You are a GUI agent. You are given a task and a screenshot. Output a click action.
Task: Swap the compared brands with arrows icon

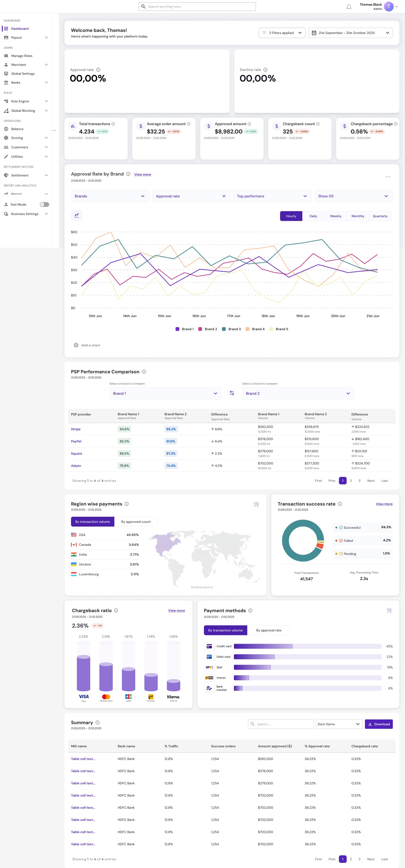pyautogui.click(x=232, y=393)
